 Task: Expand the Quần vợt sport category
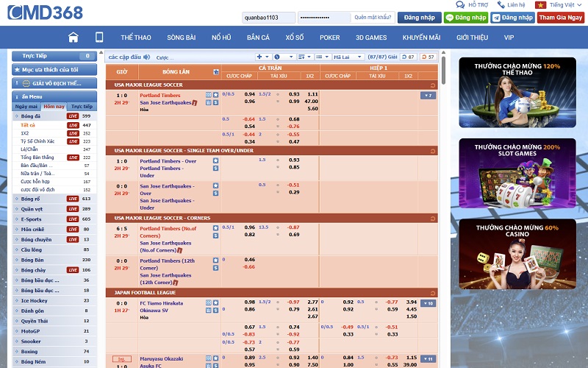point(54,209)
